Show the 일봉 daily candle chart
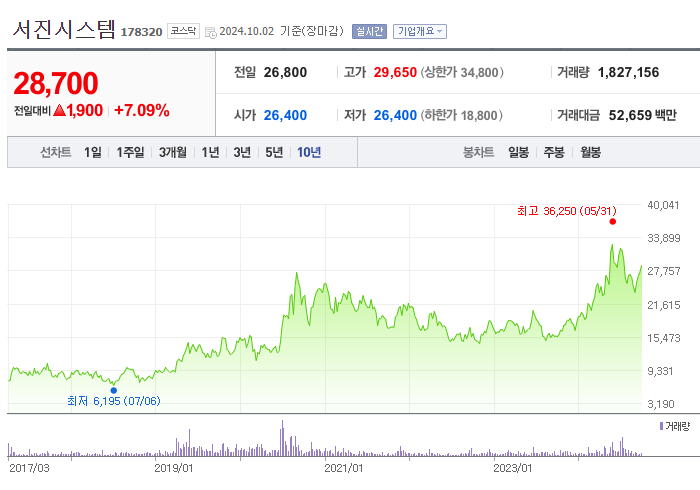Image resolution: width=700 pixels, height=490 pixels. tap(518, 152)
